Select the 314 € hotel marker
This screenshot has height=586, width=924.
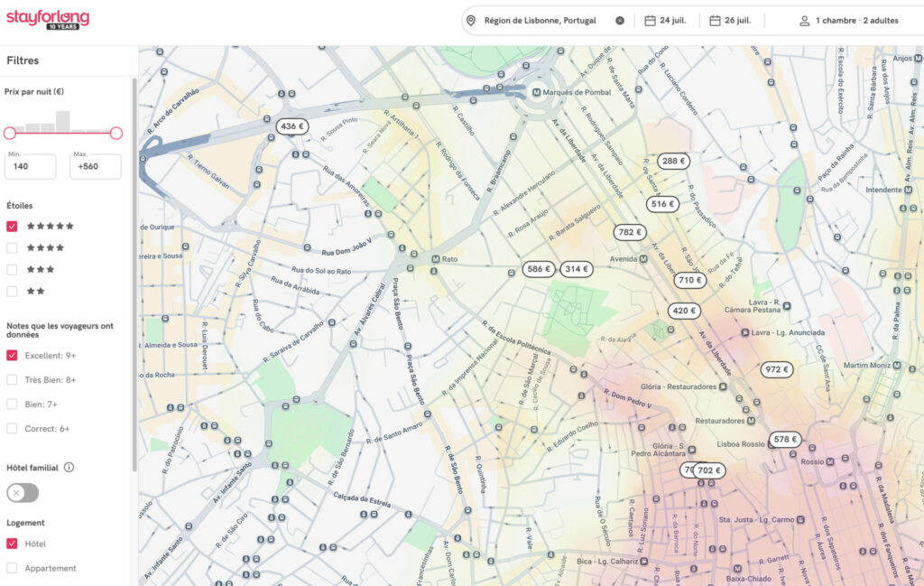[x=577, y=269]
